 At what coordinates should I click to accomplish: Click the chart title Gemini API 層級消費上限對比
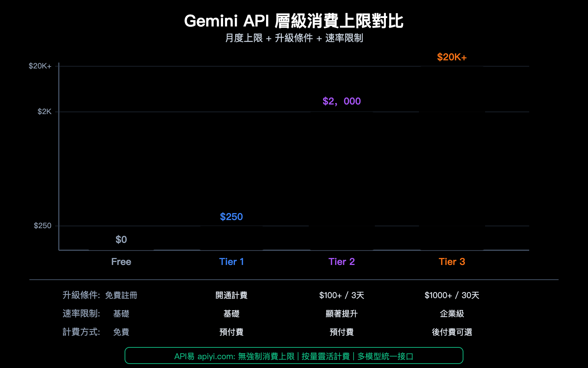click(x=294, y=22)
